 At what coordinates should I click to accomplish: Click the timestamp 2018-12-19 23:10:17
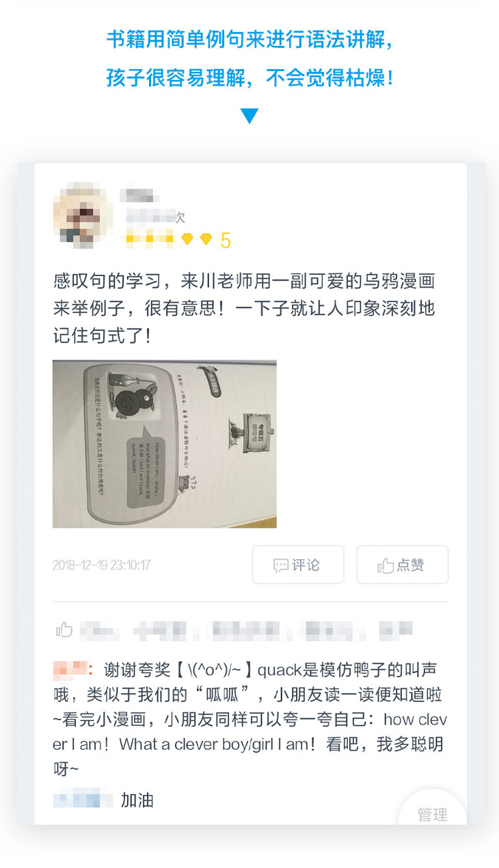point(102,565)
